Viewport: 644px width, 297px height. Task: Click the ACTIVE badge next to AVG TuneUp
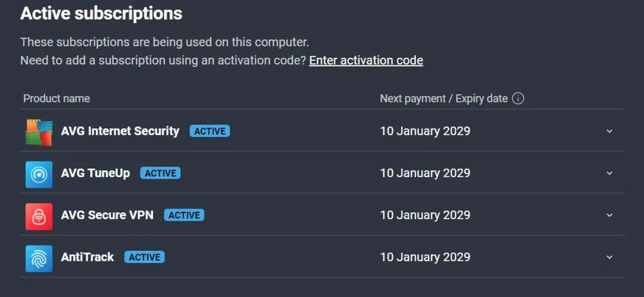160,173
